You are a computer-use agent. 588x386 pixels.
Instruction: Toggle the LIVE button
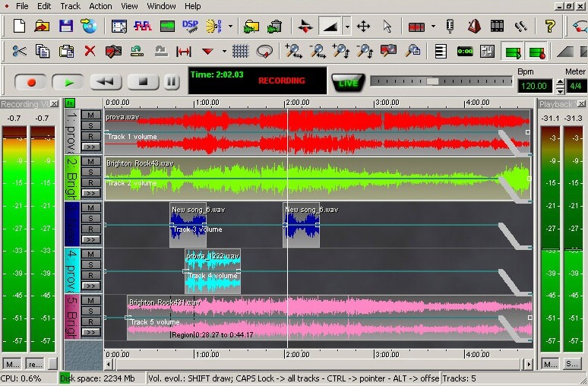(348, 83)
